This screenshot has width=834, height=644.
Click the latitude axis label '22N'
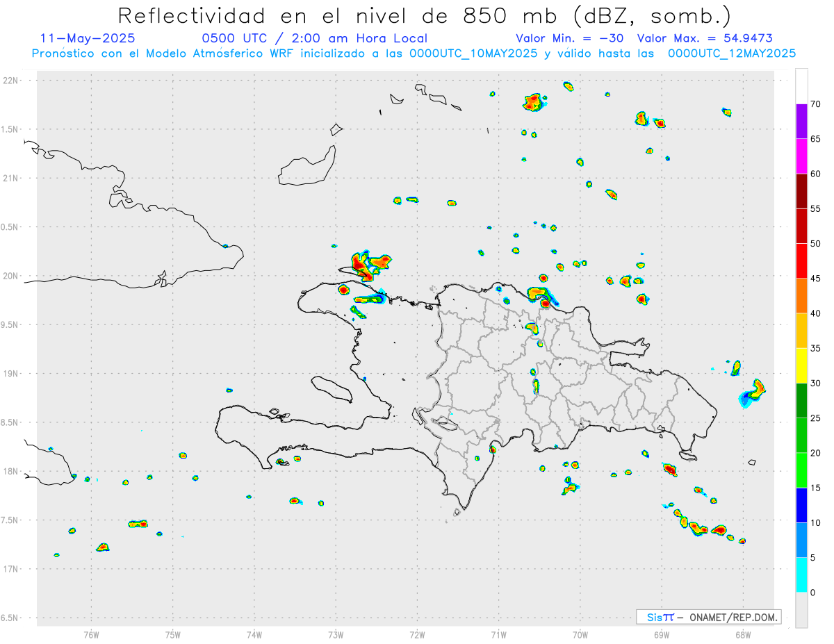(x=12, y=81)
